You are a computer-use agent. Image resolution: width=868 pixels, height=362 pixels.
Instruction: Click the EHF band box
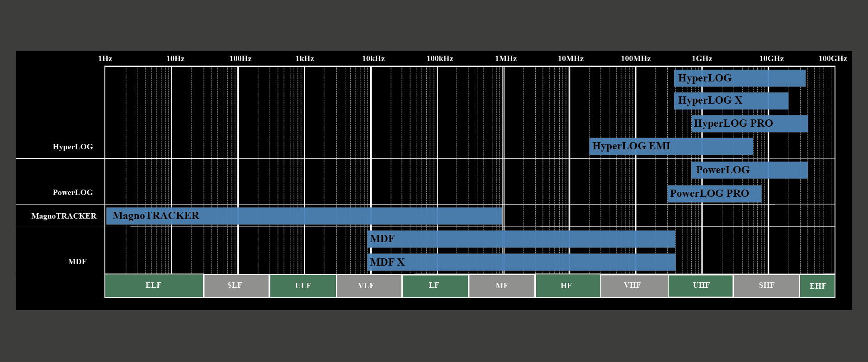[x=817, y=286]
